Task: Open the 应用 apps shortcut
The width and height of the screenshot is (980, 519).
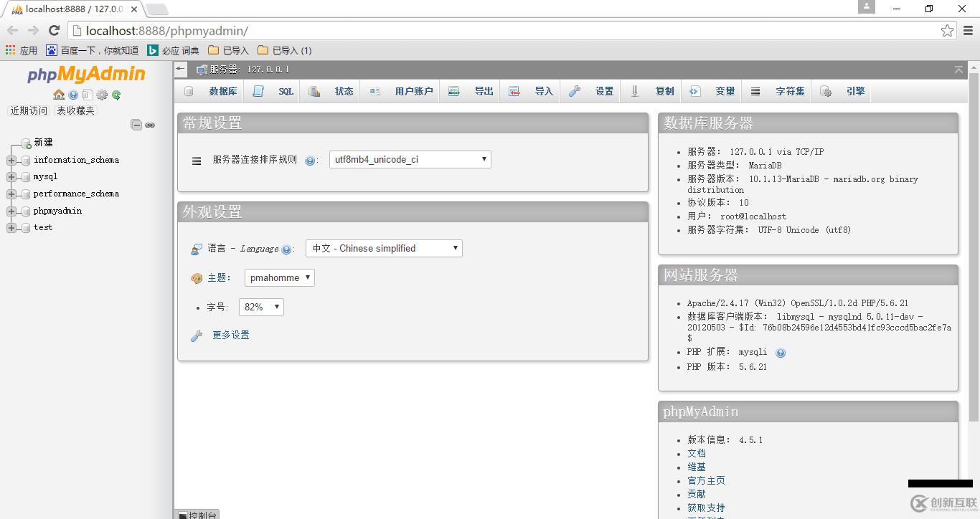Action: coord(22,50)
